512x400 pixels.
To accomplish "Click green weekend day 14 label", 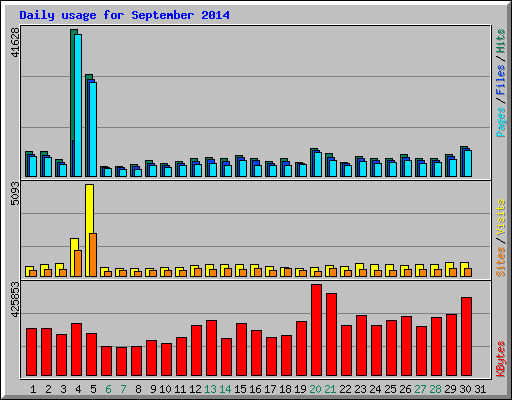I will tap(225, 389).
